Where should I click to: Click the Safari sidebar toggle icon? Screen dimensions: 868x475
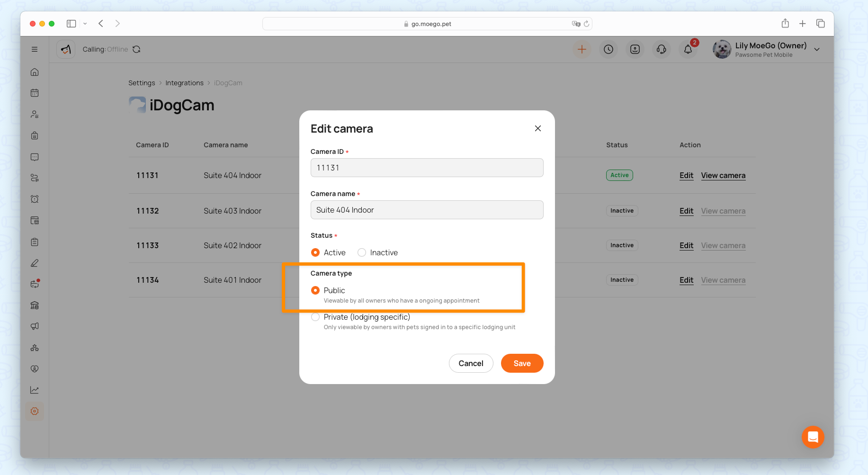pyautogui.click(x=72, y=24)
